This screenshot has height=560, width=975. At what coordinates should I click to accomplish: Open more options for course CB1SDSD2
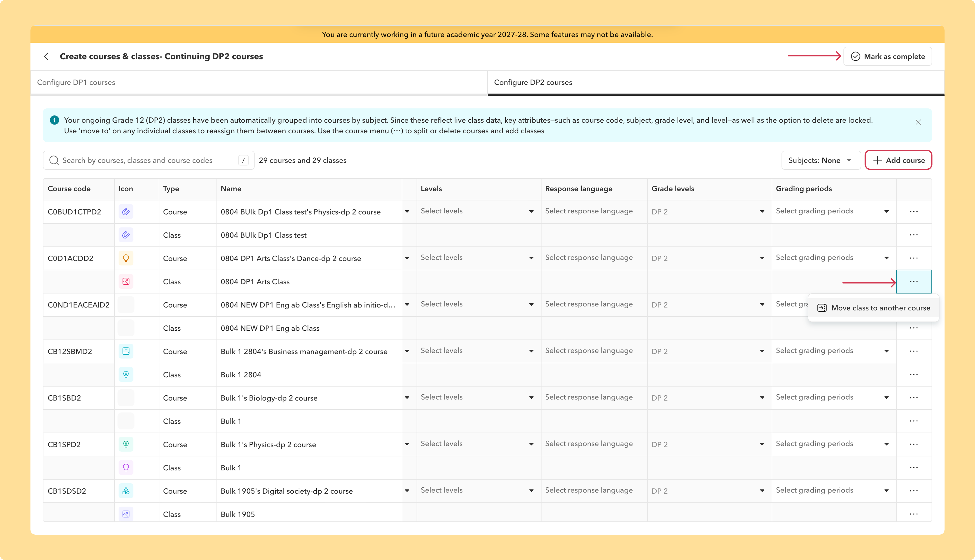[914, 491]
